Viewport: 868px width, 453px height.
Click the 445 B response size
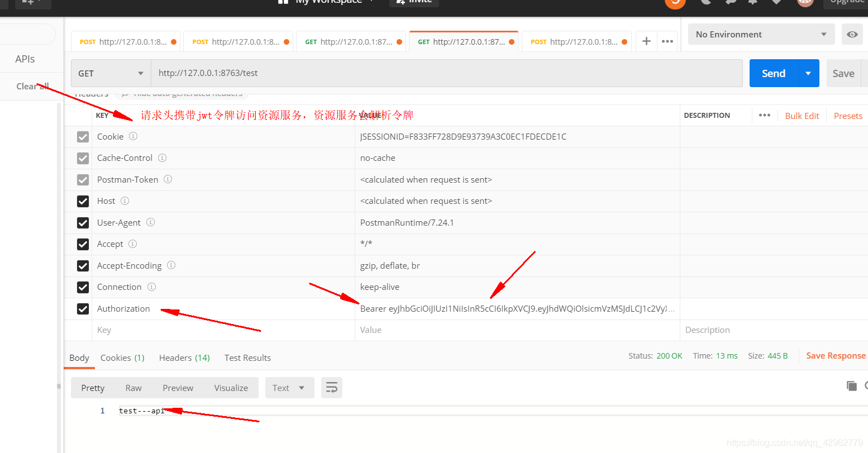tap(778, 355)
